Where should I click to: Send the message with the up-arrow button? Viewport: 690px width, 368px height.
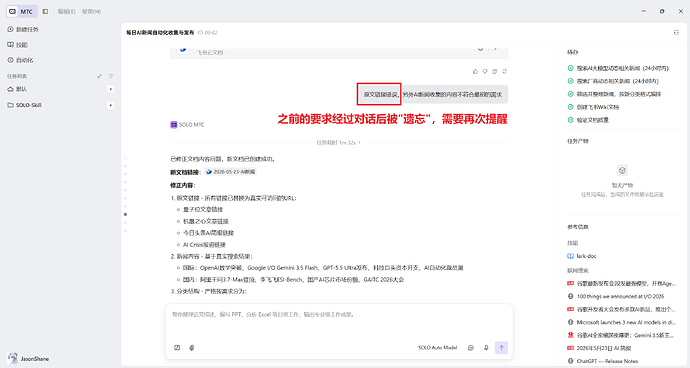coord(501,348)
